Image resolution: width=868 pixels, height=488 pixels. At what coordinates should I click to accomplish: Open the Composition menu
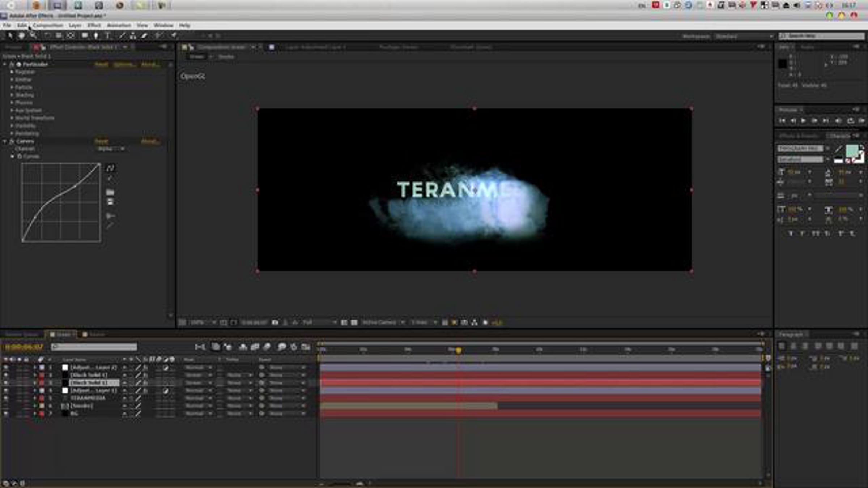click(48, 25)
